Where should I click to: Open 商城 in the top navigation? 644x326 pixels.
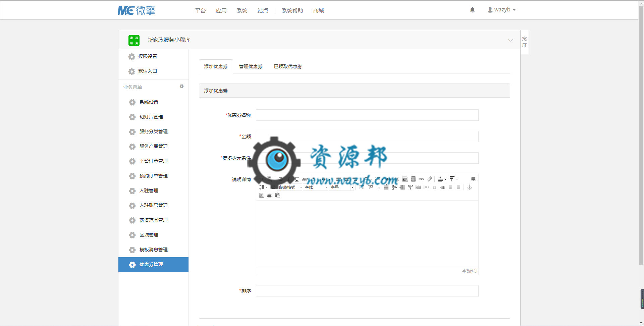tap(318, 10)
